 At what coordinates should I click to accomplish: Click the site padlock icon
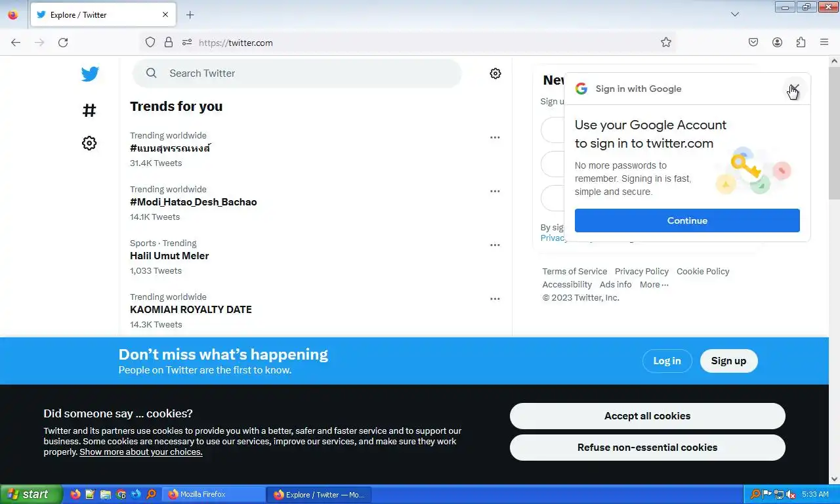tap(169, 43)
